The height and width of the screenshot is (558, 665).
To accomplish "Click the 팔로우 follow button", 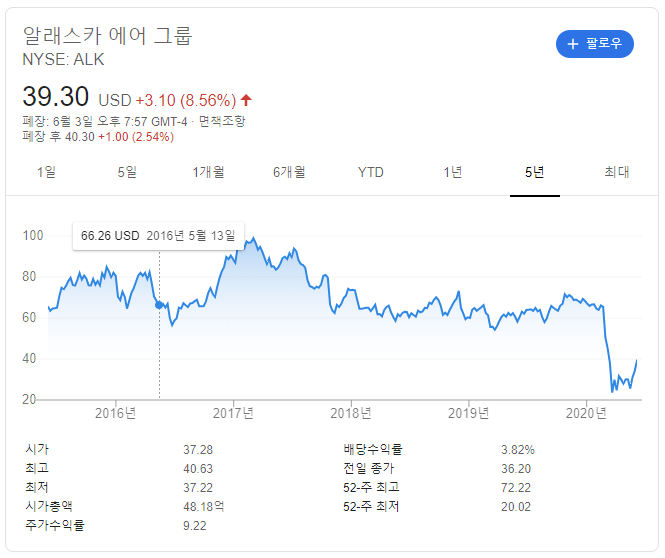I will pos(595,44).
